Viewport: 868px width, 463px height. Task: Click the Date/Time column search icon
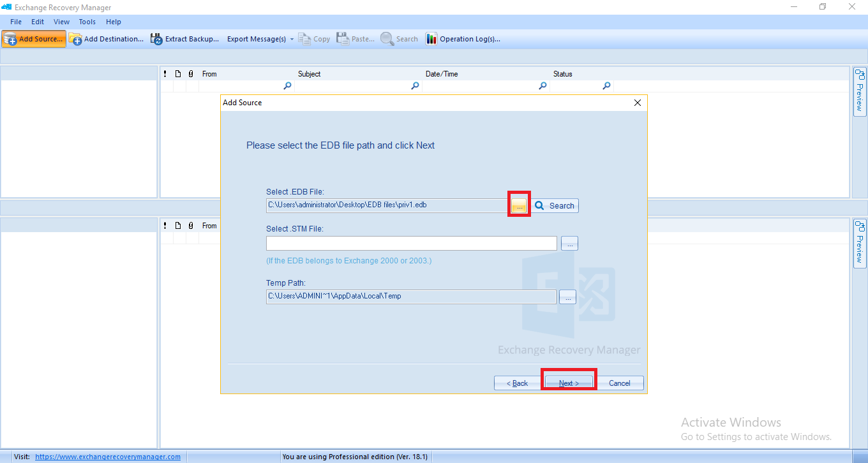click(x=542, y=86)
